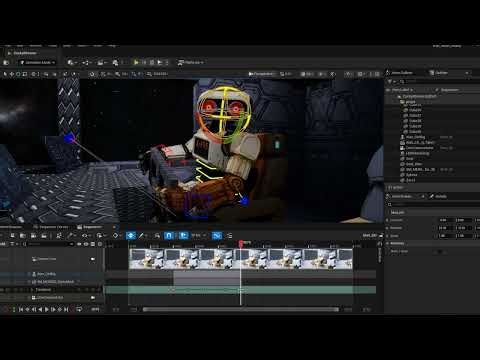This screenshot has width=480, height=360.
Task: Click the Sequencer render movie clapper icon
Action: click(x=44, y=236)
